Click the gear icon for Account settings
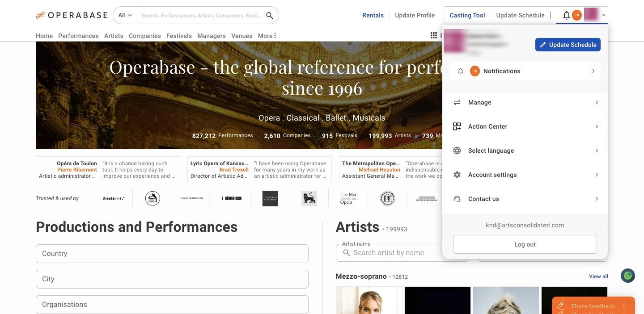 [x=457, y=175]
